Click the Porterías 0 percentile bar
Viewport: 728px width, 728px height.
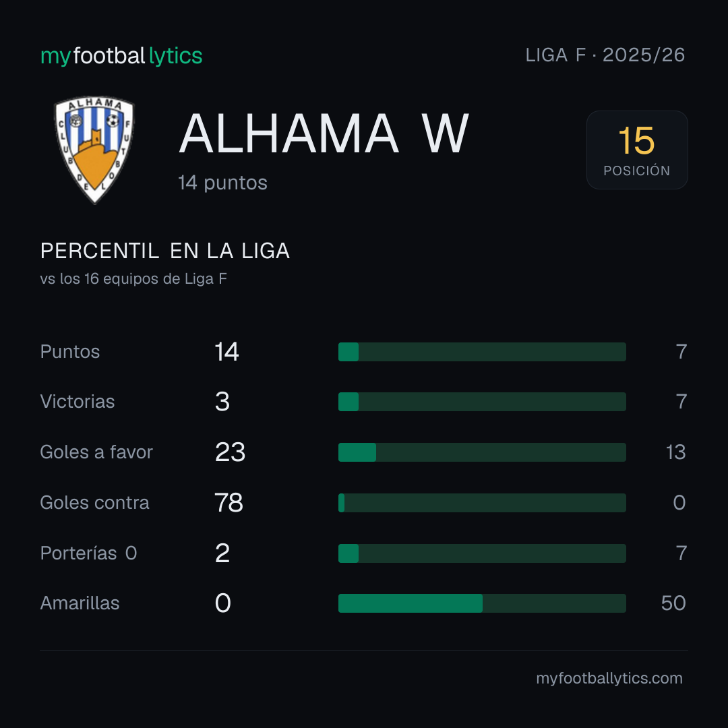click(x=482, y=553)
